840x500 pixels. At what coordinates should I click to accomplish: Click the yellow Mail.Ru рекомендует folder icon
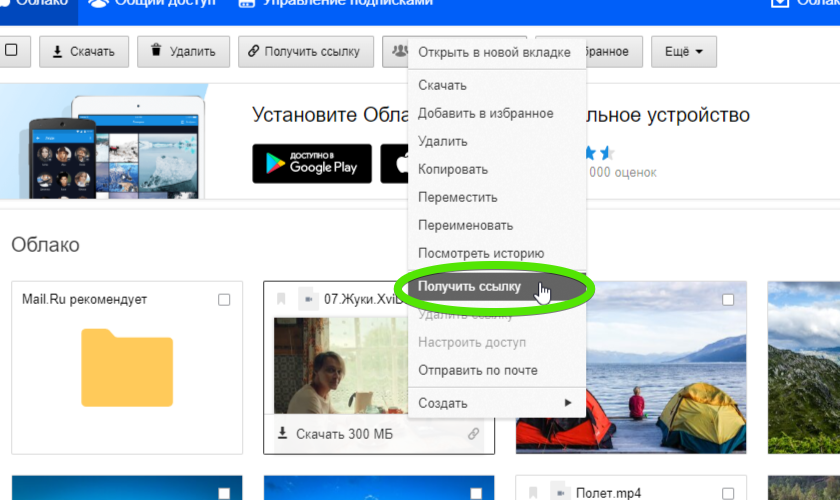tap(126, 367)
